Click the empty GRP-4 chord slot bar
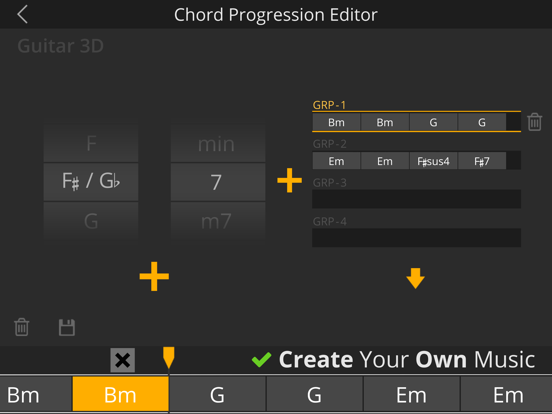Viewport: 552px width, 414px height. [x=416, y=238]
